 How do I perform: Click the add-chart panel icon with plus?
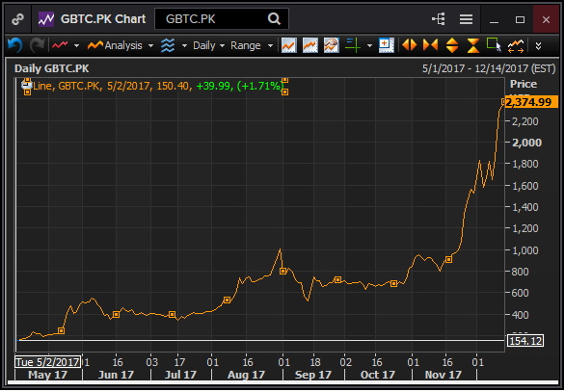[387, 45]
